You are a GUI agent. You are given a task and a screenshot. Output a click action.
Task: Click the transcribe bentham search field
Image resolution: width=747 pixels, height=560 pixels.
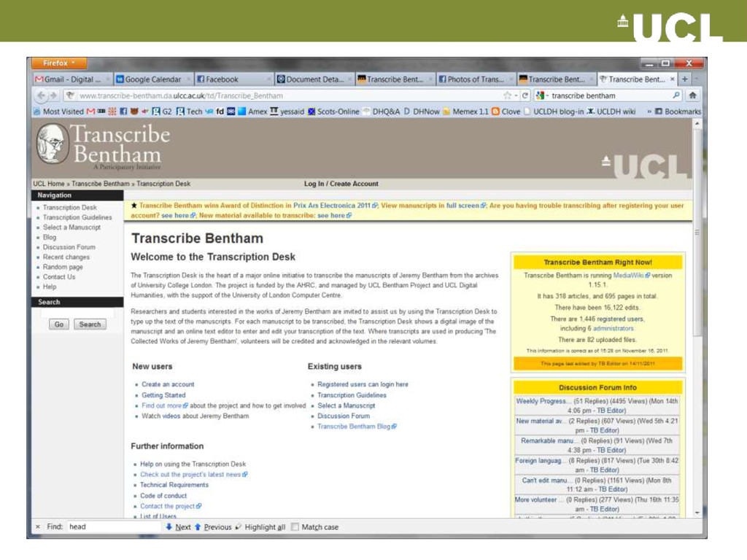(610, 96)
